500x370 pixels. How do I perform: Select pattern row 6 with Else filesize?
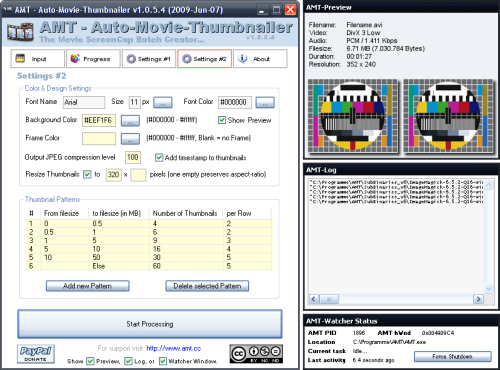coord(149,266)
